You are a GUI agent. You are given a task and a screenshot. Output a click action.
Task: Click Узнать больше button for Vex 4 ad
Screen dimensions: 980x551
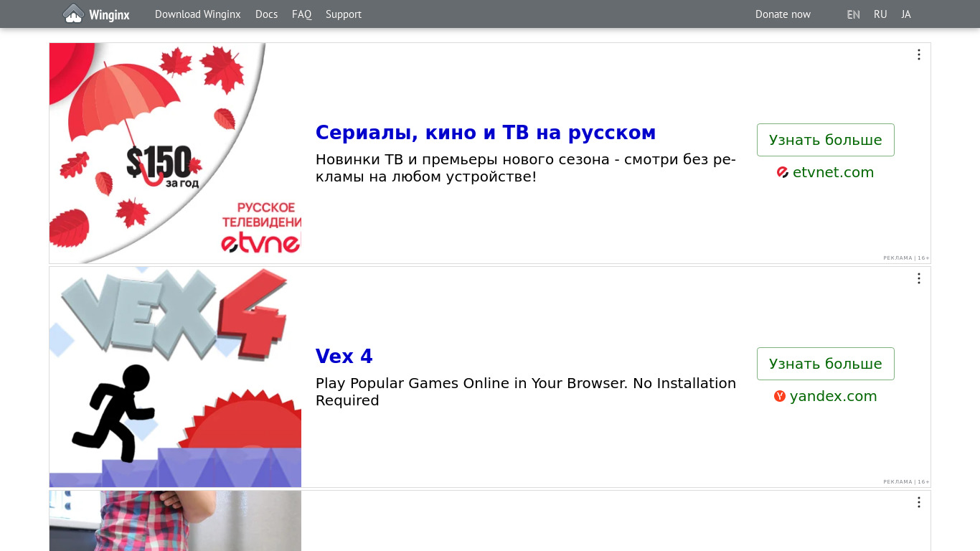click(826, 364)
